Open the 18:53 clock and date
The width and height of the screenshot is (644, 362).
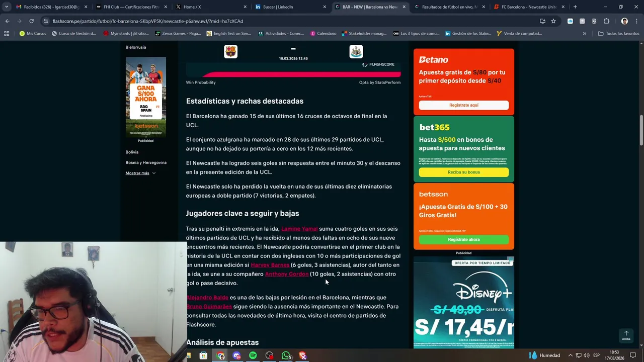pyautogui.click(x=614, y=355)
